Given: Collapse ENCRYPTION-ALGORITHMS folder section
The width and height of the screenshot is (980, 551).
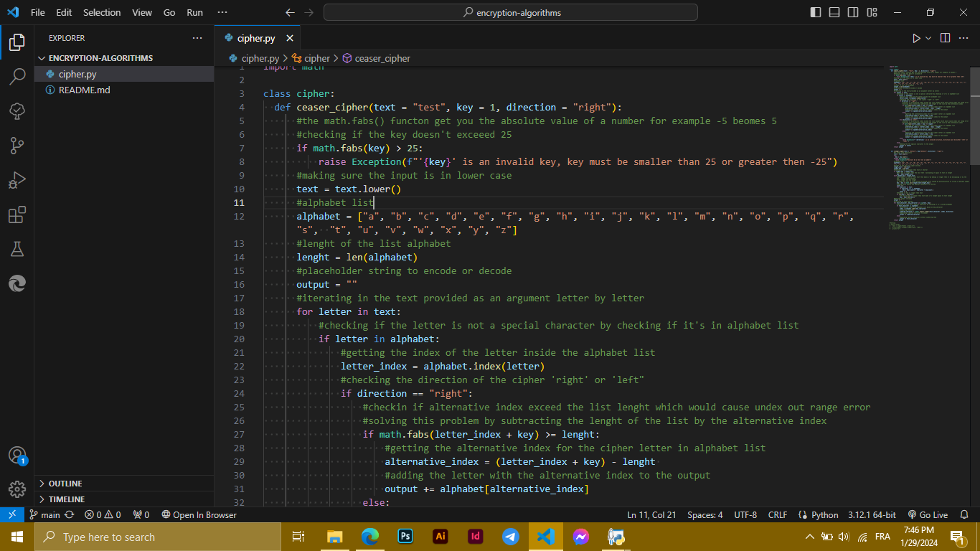Looking at the screenshot, I should click(124, 58).
